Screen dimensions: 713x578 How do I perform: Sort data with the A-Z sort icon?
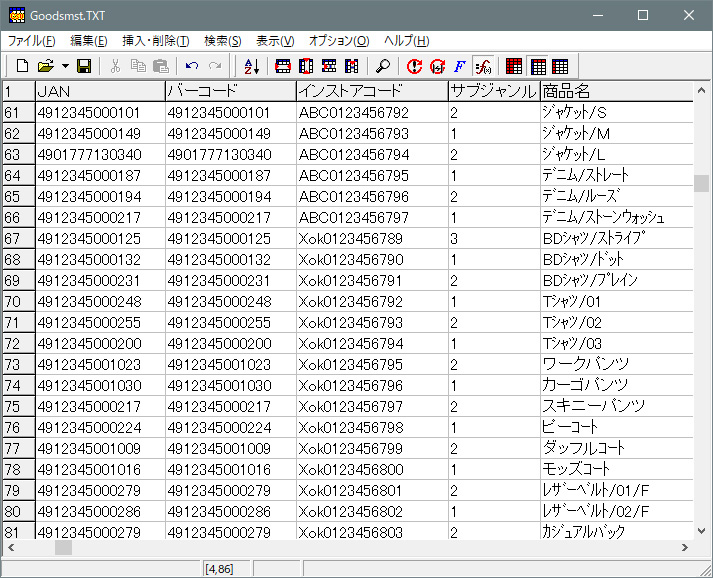click(251, 66)
